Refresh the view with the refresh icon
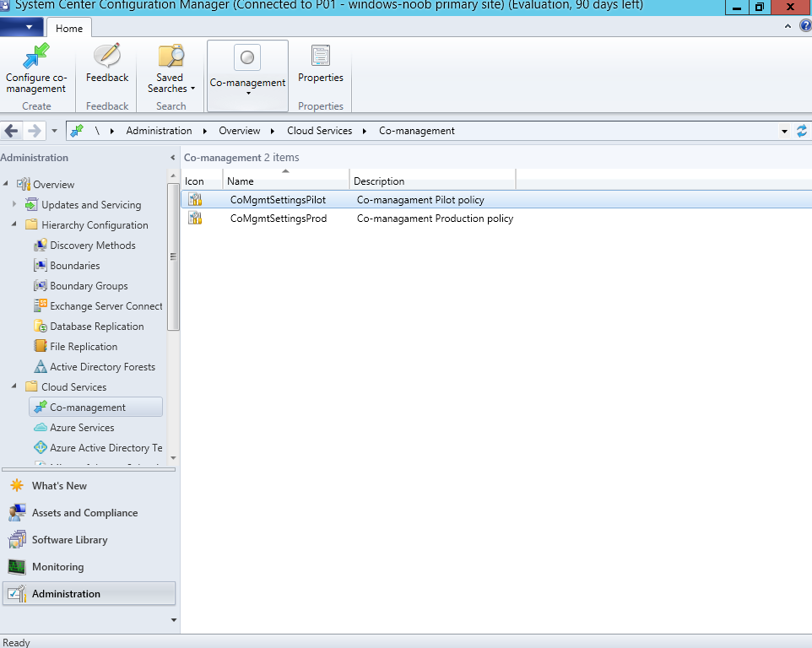Screen dimensions: 812x648 click(x=802, y=131)
